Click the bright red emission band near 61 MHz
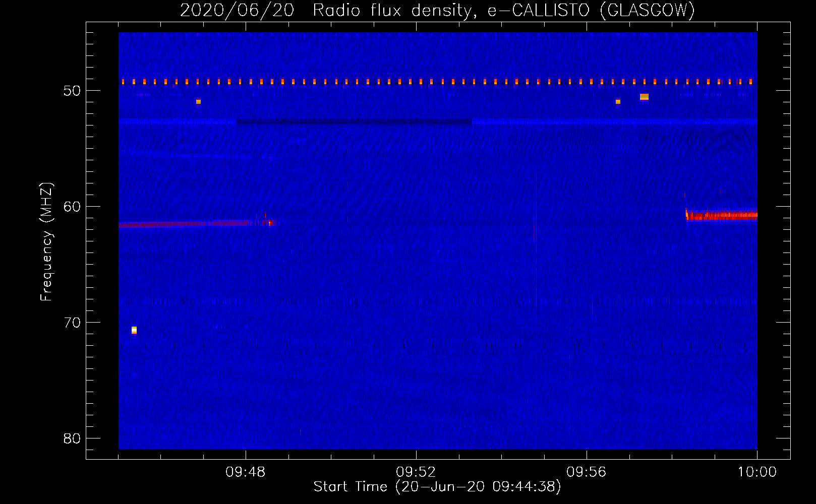This screenshot has height=504, width=816. (722, 215)
